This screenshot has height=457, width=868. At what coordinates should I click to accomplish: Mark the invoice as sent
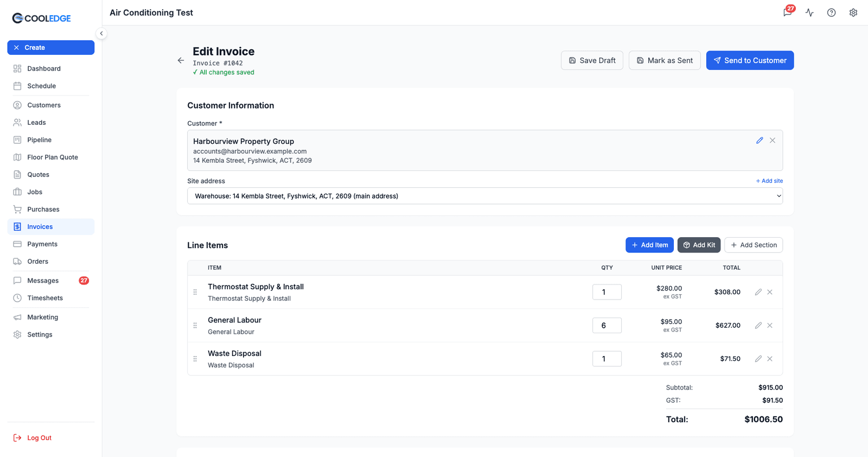[x=665, y=60]
